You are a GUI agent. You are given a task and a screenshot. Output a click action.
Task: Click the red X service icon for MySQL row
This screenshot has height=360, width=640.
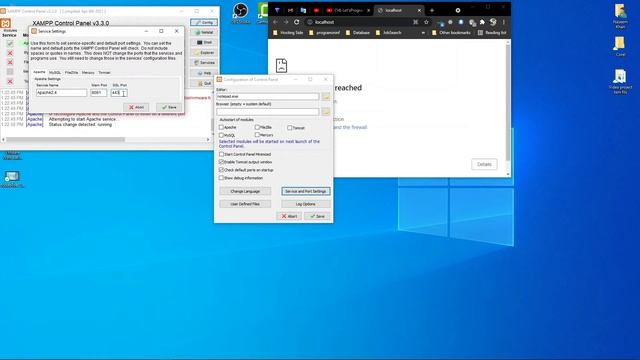coord(10,53)
